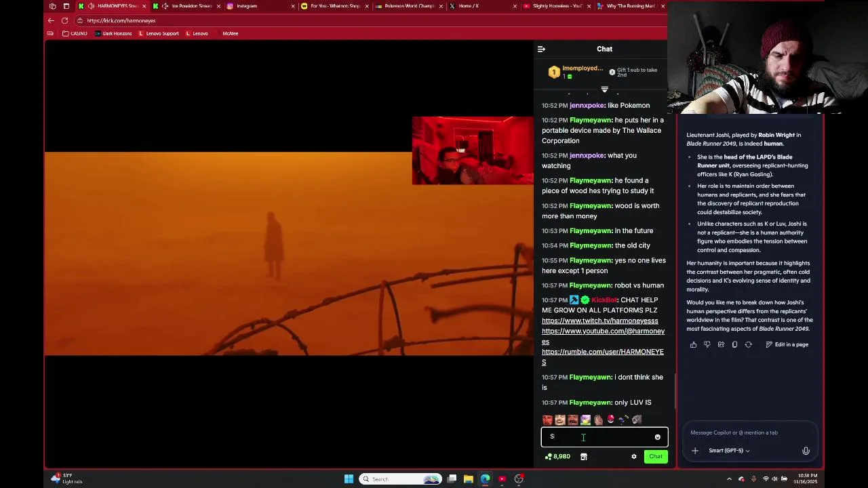Click the streamer webcam overlay in video
This screenshot has height=488, width=868.
pyautogui.click(x=473, y=150)
